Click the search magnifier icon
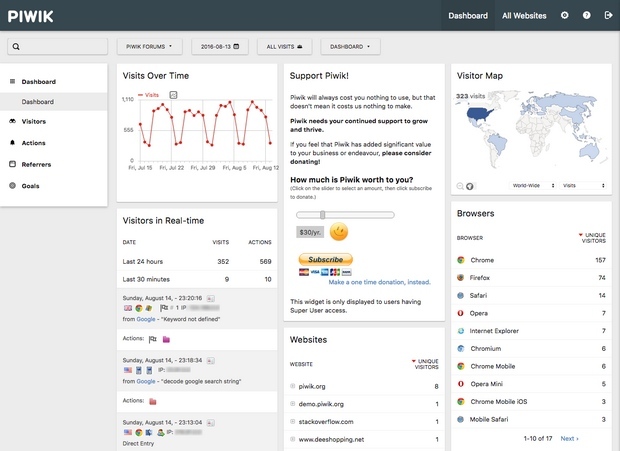This screenshot has width=620, height=451. 16,47
